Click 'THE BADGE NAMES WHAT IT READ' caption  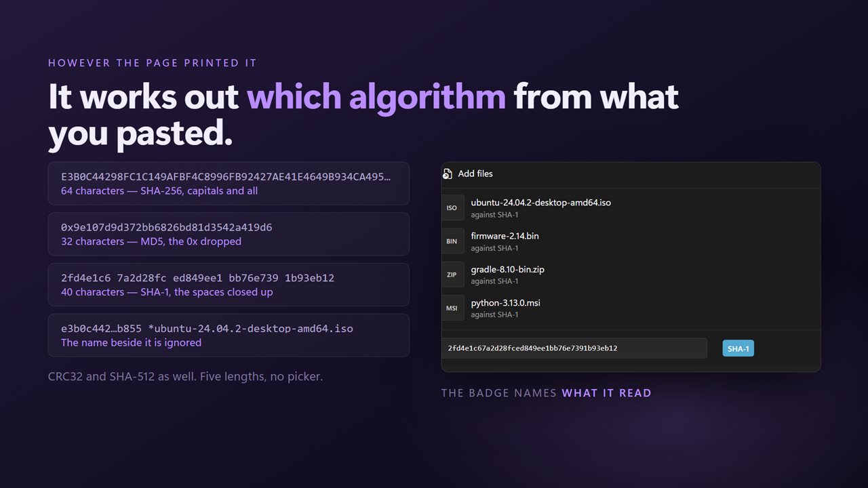pos(546,393)
